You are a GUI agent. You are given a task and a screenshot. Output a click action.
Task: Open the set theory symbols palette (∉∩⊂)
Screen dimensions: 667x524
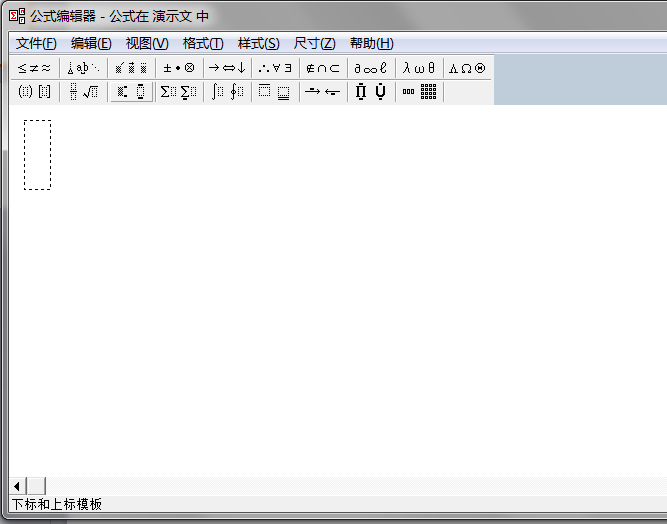[323, 68]
